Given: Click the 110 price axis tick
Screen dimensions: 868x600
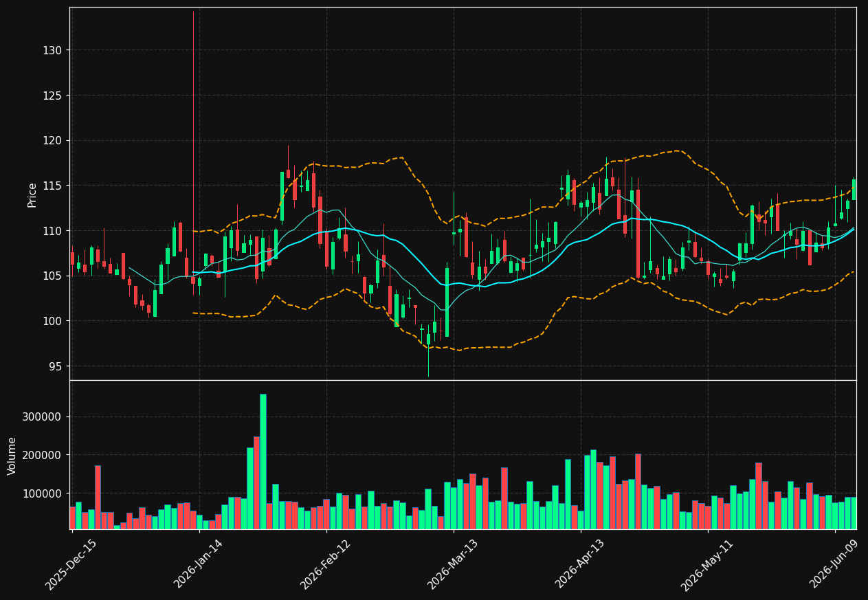Looking at the screenshot, I should point(53,230).
